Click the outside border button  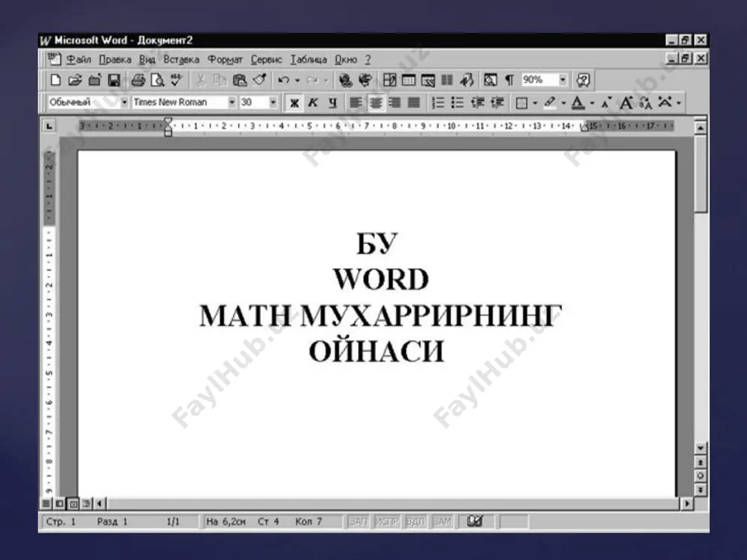521,102
